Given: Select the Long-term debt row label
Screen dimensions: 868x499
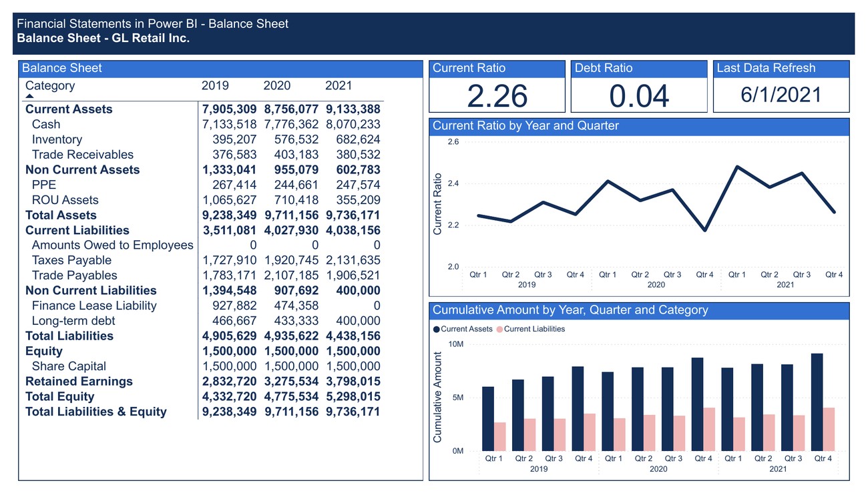Looking at the screenshot, I should pos(73,321).
